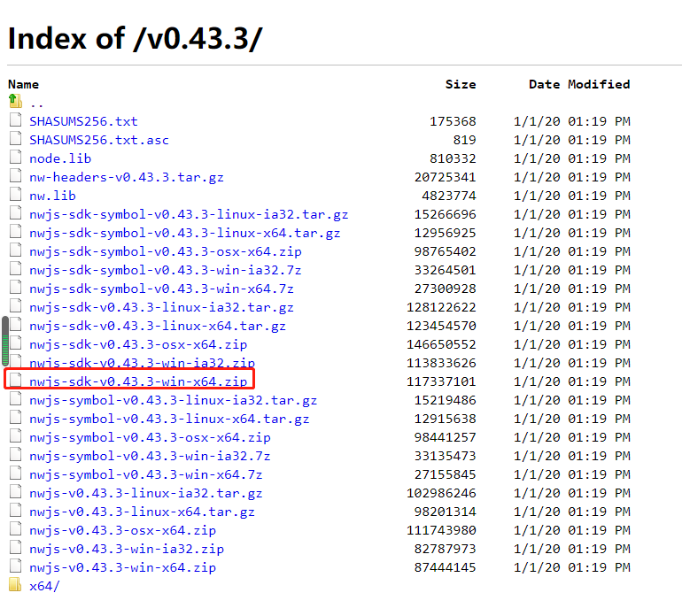Download nwjs-v0.43.3-win-x64.zip
Screen dimensions: 682x616
coord(122,567)
